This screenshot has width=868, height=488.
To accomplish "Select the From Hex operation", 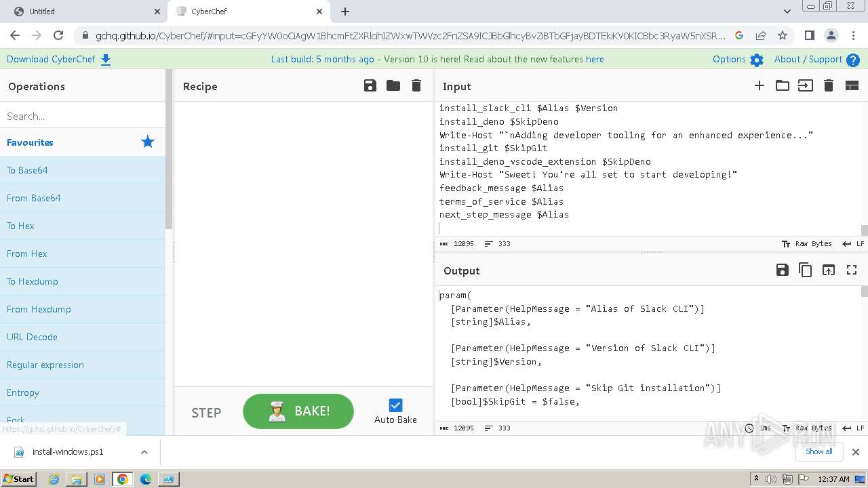I will [x=83, y=253].
